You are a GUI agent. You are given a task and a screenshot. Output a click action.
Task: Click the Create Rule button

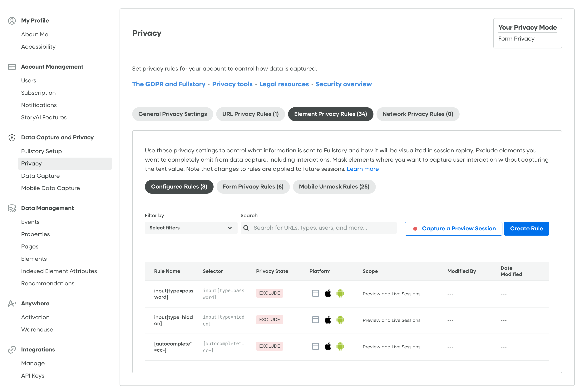(x=526, y=228)
